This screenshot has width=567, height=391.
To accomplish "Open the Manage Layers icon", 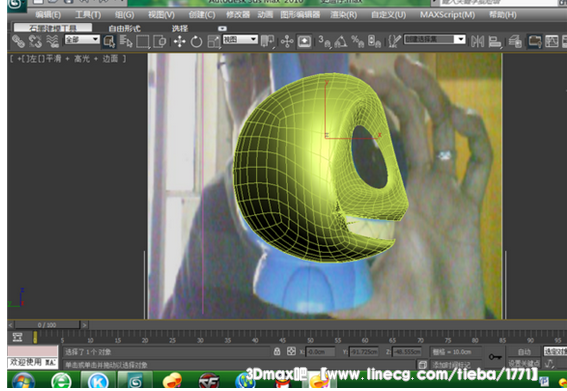I will 515,42.
